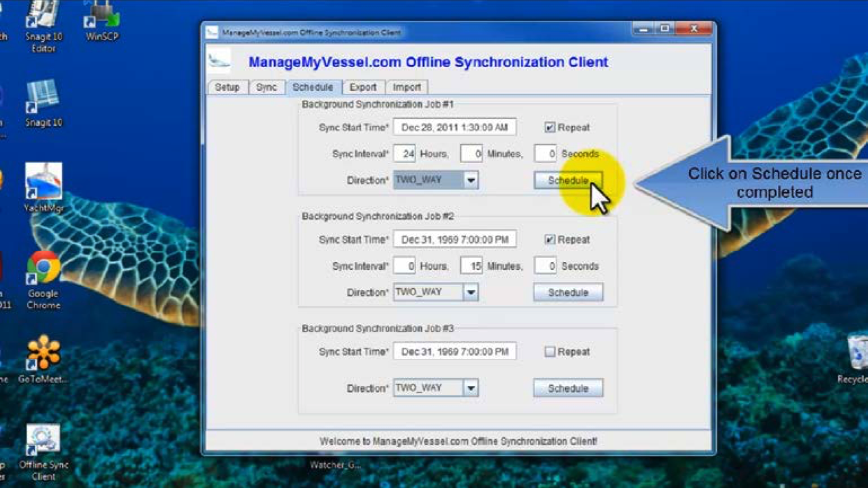868x488 pixels.
Task: Click the Job #2 Seconds interval field
Action: point(545,266)
